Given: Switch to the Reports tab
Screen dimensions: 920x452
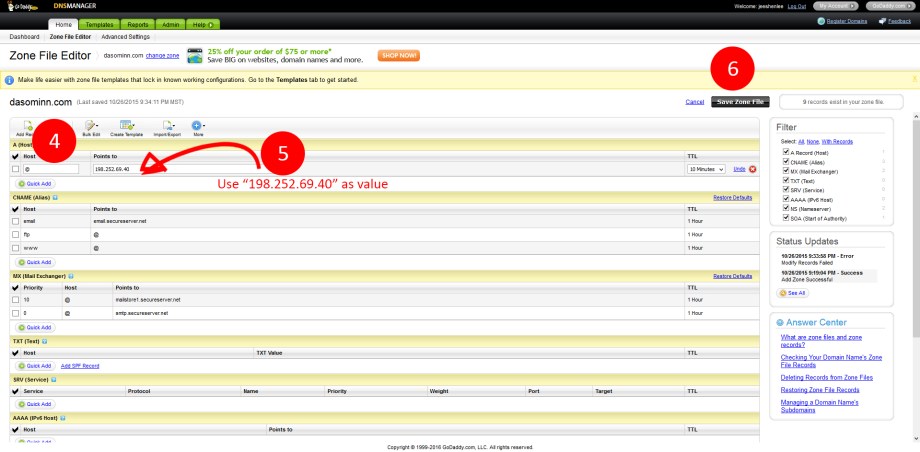Looking at the screenshot, I should pyautogui.click(x=138, y=25).
